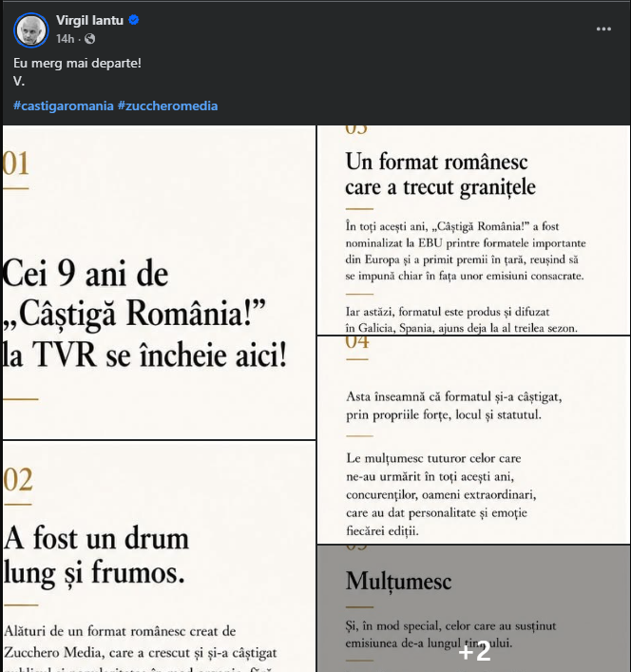Click Virgil Iantu's profile picture
The height and width of the screenshot is (672, 631).
pos(30,29)
